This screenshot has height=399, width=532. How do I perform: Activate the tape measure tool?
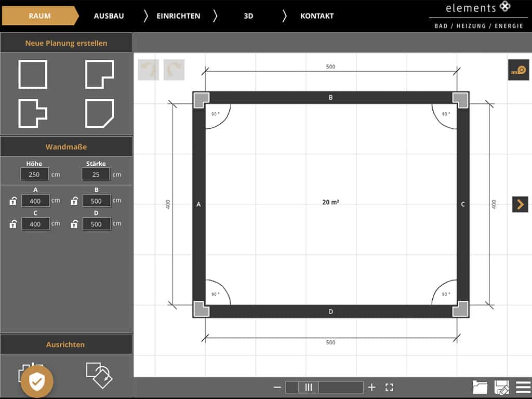coord(518,70)
